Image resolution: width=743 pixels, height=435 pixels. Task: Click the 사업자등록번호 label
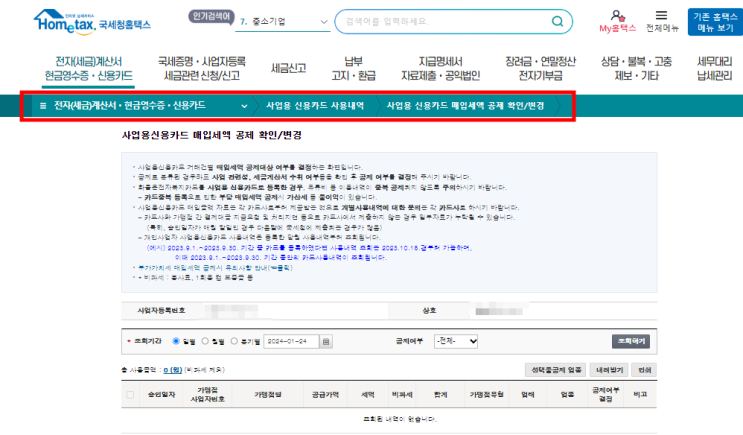coord(161,311)
